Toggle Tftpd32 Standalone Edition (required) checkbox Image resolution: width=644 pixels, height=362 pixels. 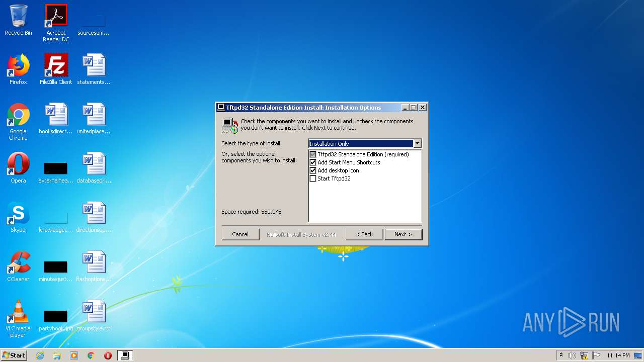[313, 154]
